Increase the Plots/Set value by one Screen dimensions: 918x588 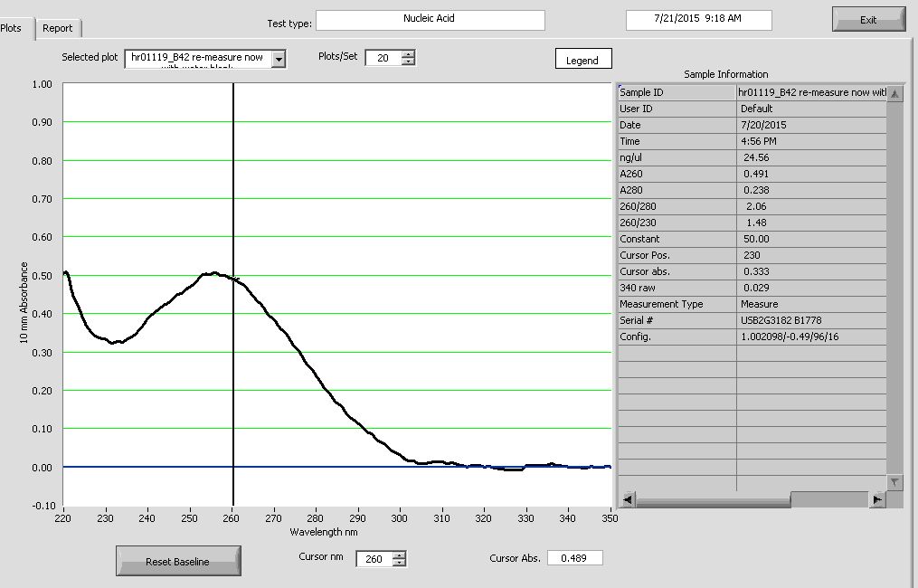pos(408,53)
